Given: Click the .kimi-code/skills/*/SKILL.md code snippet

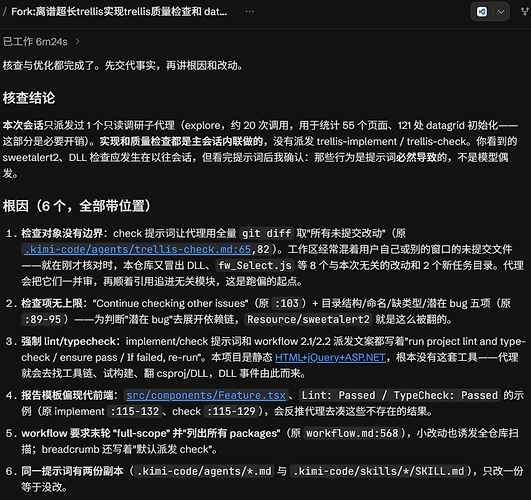Looking at the screenshot, I should point(379,471).
